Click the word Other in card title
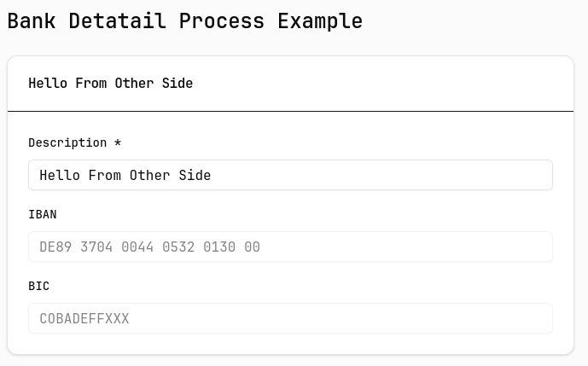 (x=134, y=84)
